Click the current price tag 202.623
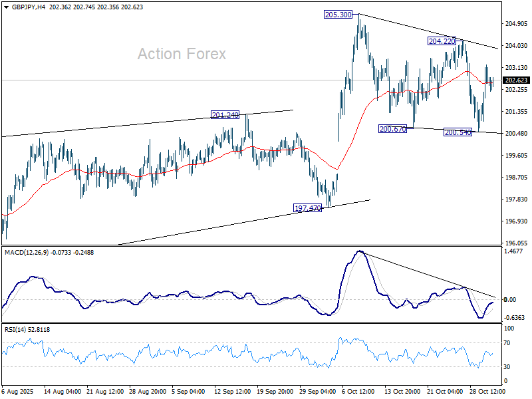The height and width of the screenshot is (399, 532). click(516, 80)
